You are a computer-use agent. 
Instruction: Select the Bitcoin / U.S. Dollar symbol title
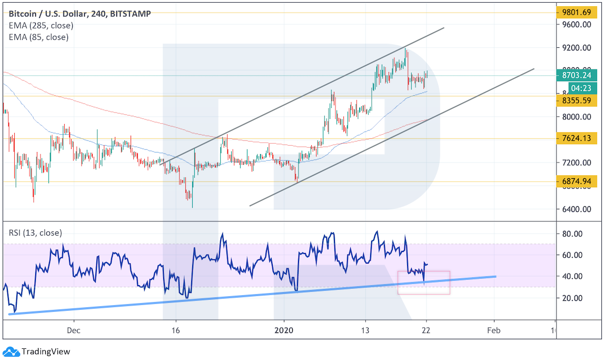(x=58, y=14)
